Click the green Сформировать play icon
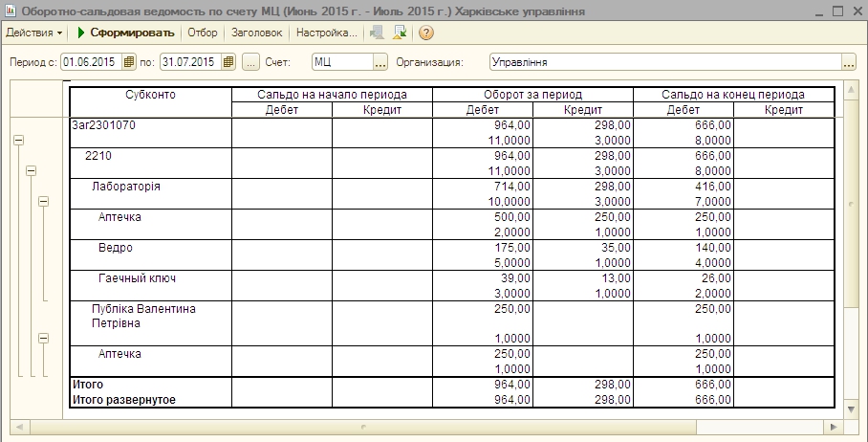868x442 pixels. tap(81, 33)
